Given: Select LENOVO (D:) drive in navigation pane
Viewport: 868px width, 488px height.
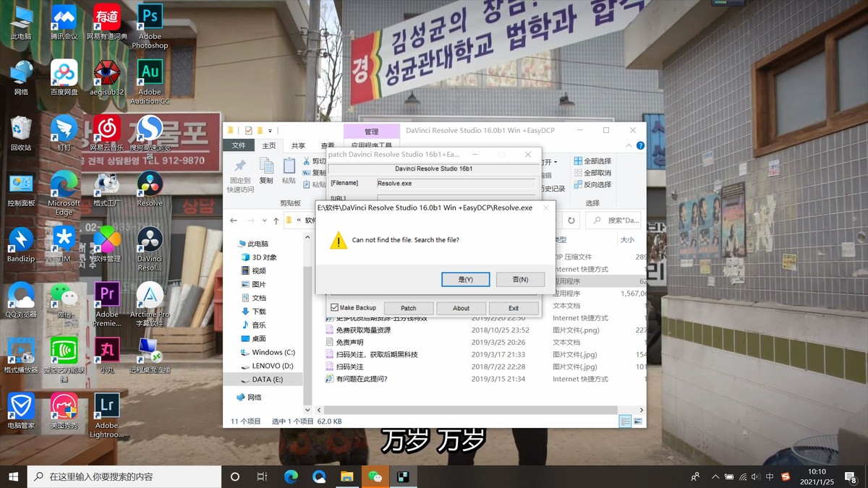Looking at the screenshot, I should (x=272, y=366).
